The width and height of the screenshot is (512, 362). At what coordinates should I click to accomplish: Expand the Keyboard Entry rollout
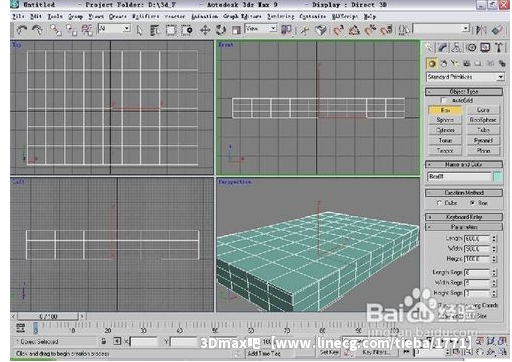coord(464,217)
